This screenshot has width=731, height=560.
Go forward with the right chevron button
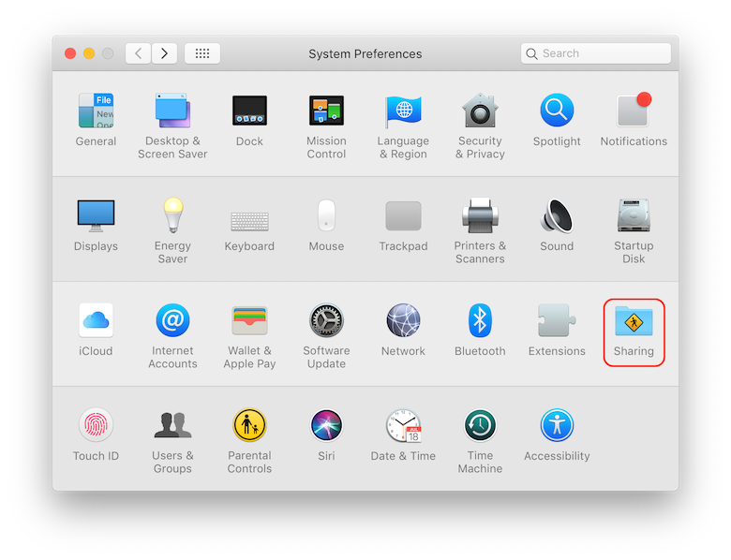(164, 53)
